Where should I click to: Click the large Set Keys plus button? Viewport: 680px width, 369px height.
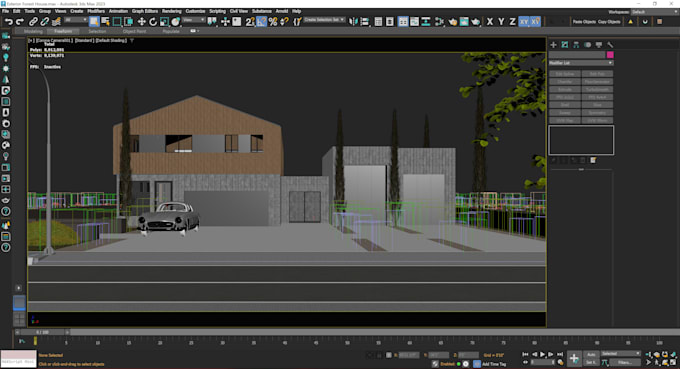(574, 359)
